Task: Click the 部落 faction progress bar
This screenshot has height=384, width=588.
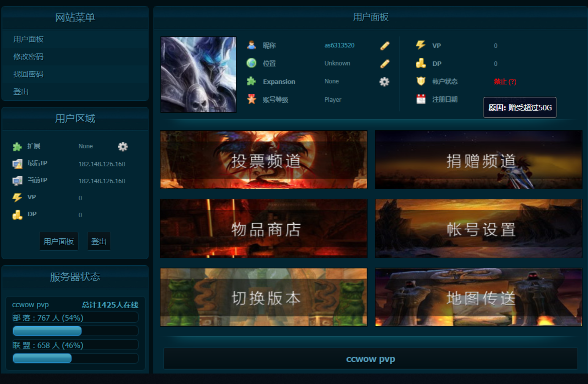Action: (47, 331)
